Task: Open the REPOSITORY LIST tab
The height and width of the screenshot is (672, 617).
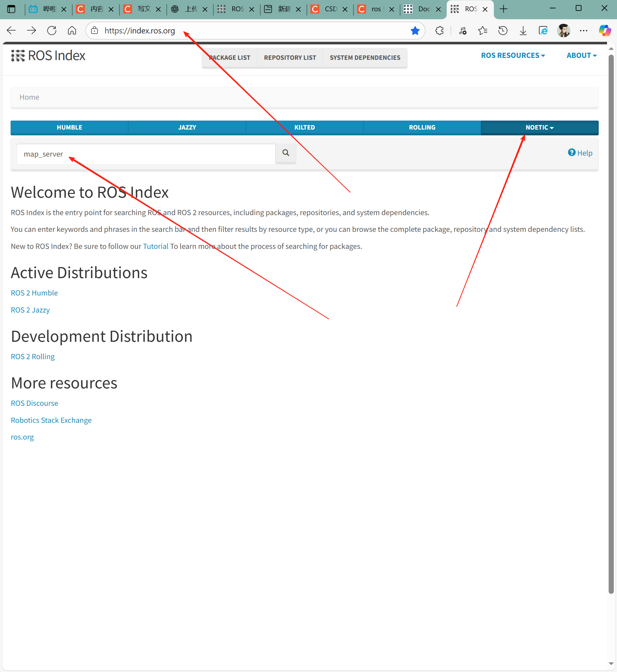Action: 290,58
